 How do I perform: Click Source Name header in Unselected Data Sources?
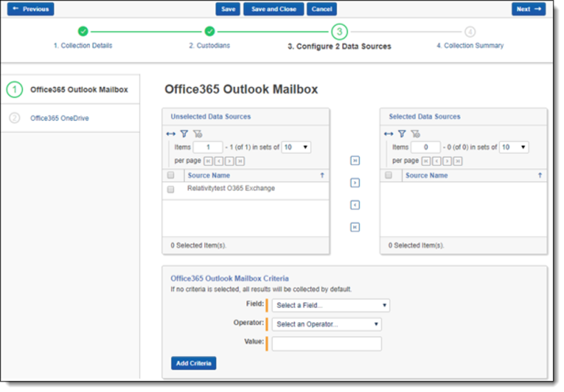pos(209,176)
